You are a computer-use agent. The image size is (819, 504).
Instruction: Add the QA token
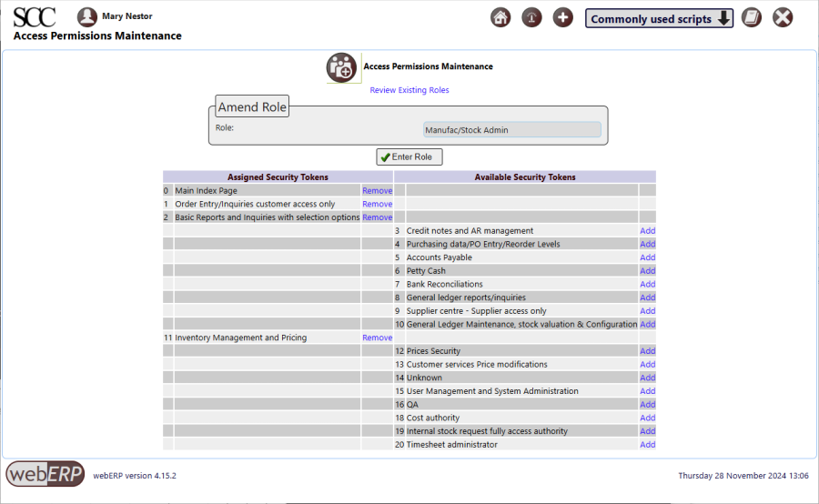pos(648,404)
